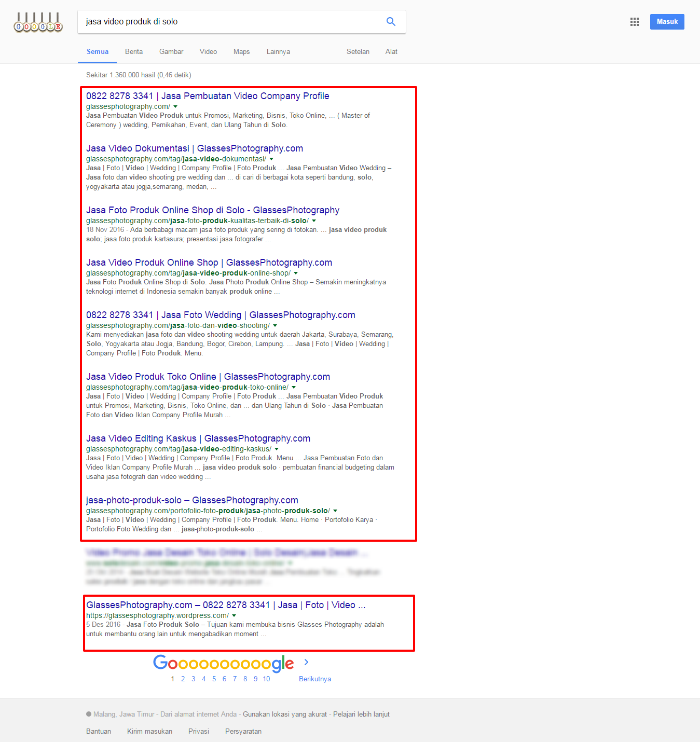Image resolution: width=700 pixels, height=742 pixels.
Task: Expand dropdown arrow next to glassesphotography.com/ URL
Action: pos(175,107)
